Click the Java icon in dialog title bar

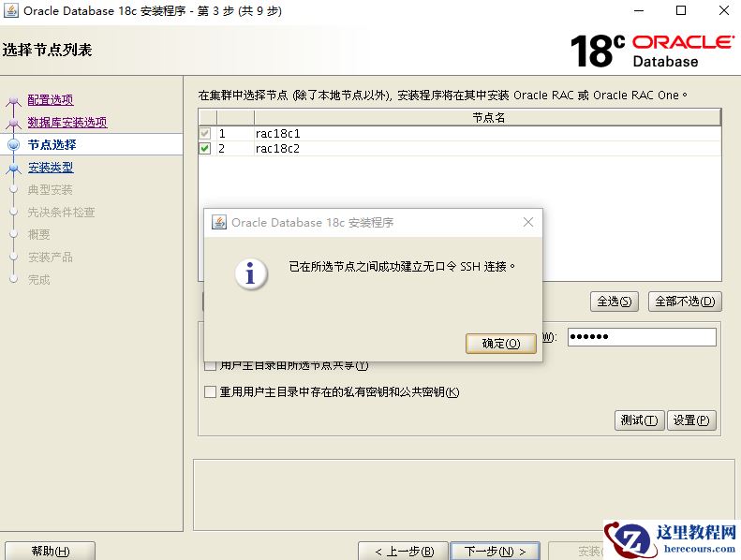click(219, 222)
